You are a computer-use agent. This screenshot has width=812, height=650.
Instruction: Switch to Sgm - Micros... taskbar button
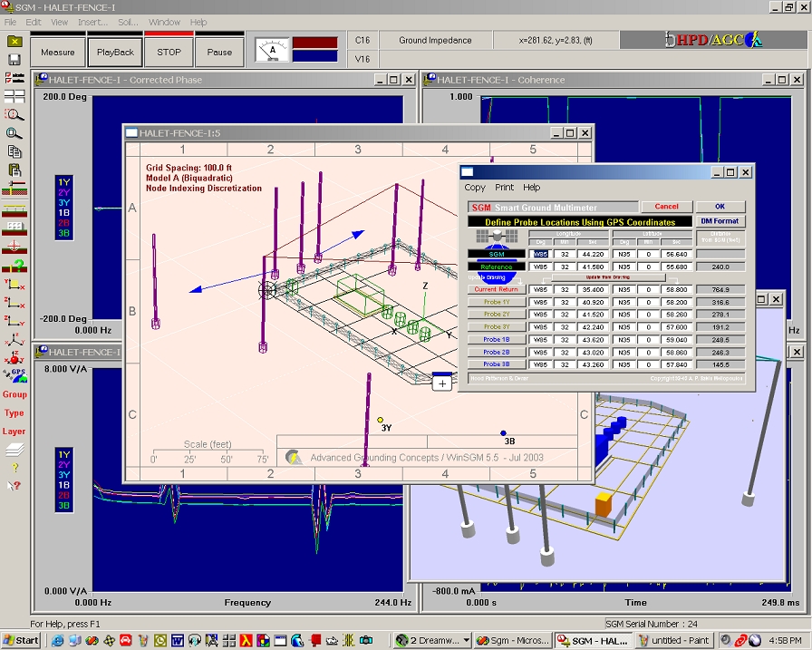[x=512, y=641]
